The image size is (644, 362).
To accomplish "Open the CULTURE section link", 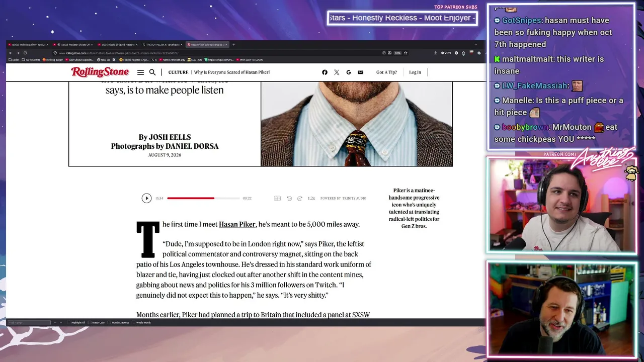I will pyautogui.click(x=178, y=72).
